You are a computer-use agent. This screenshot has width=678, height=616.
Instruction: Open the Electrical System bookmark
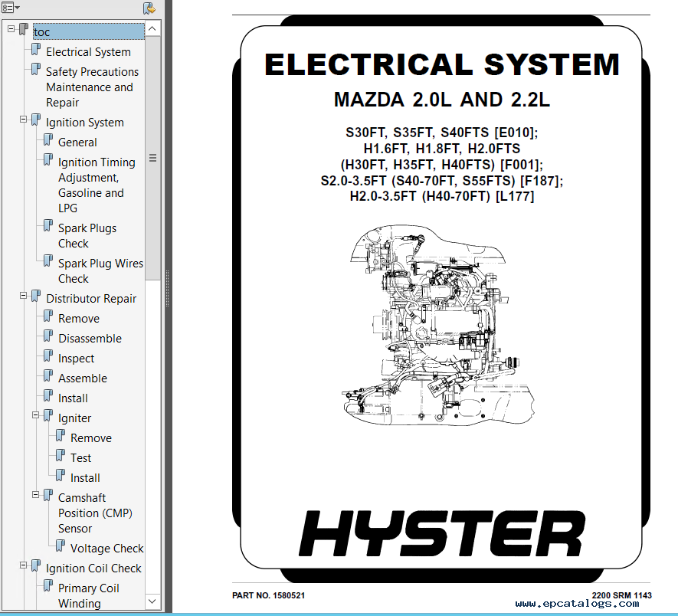coord(88,52)
